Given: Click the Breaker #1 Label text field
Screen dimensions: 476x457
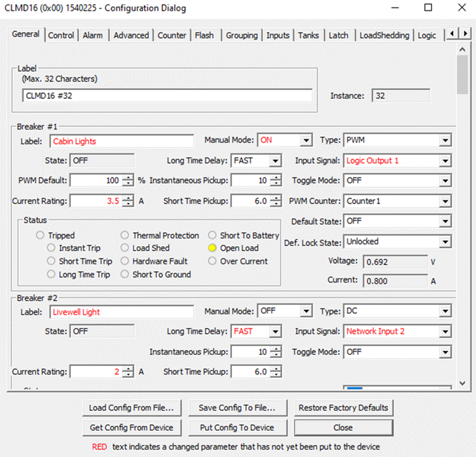Looking at the screenshot, I should click(121, 141).
